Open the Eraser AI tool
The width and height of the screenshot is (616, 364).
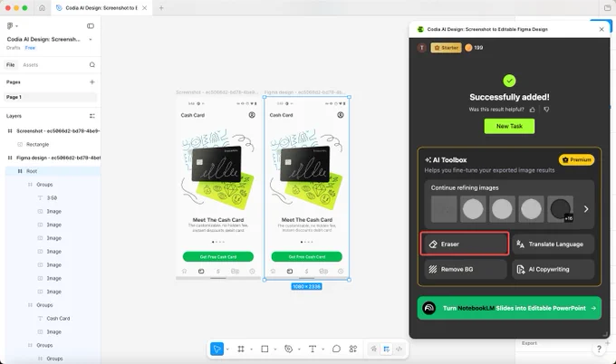(465, 244)
